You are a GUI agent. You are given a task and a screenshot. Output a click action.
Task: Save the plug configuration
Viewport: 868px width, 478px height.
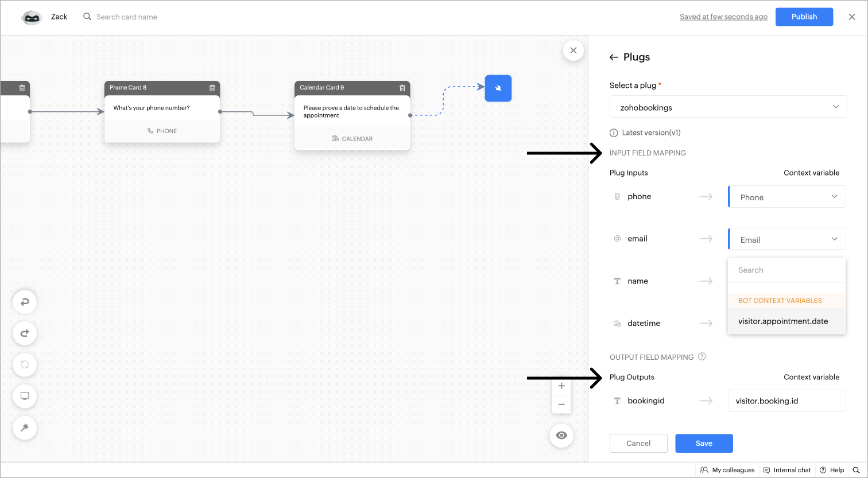click(x=704, y=443)
